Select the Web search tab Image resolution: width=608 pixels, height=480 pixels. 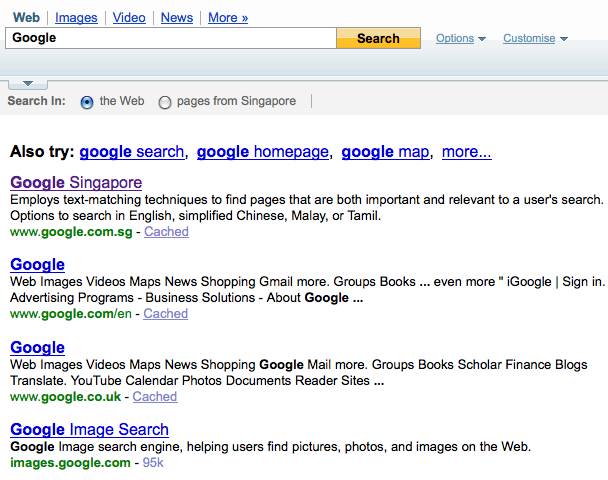(26, 17)
